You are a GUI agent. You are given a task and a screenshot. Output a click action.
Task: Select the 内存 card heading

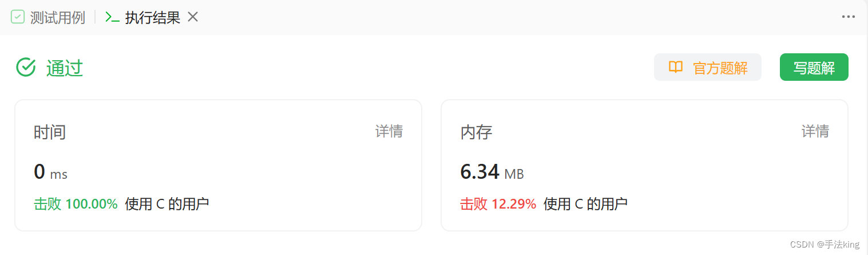(476, 132)
